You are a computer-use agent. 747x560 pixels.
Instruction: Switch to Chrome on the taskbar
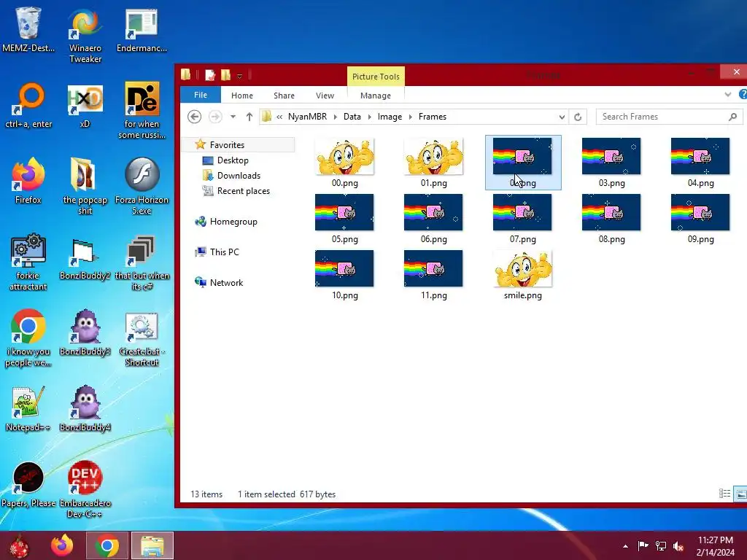(x=107, y=545)
